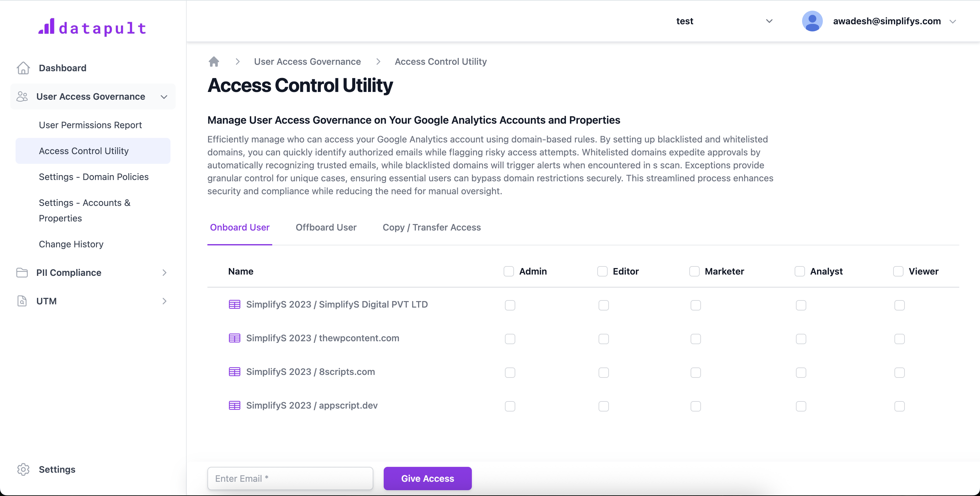Click the table icon beside thewpcontent.com
Screen dimensions: 980x496
[234, 338]
